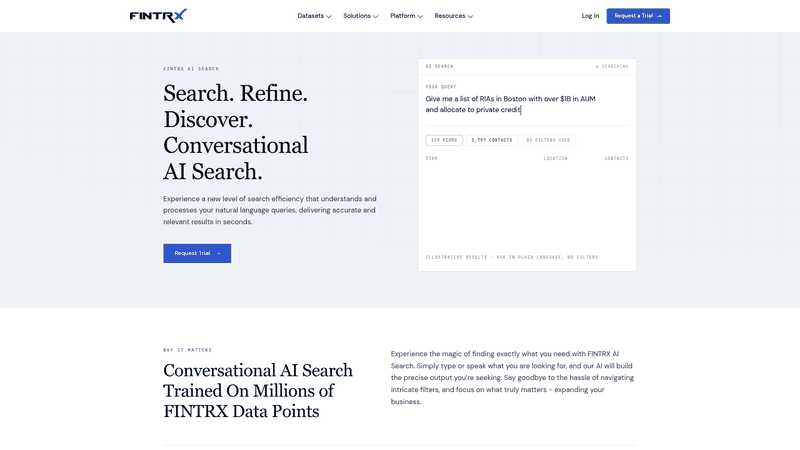Click the Illustrative Results footnote

(x=512, y=257)
